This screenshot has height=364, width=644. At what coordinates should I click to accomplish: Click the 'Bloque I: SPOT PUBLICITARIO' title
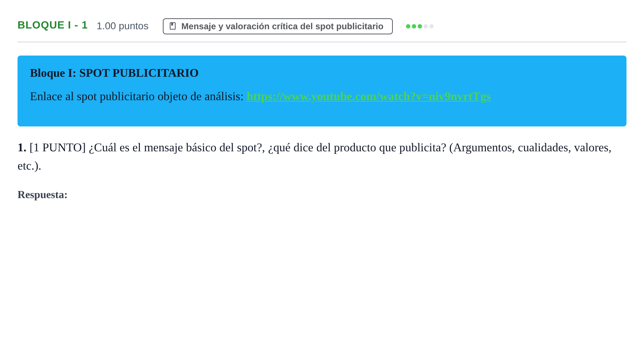click(x=114, y=73)
